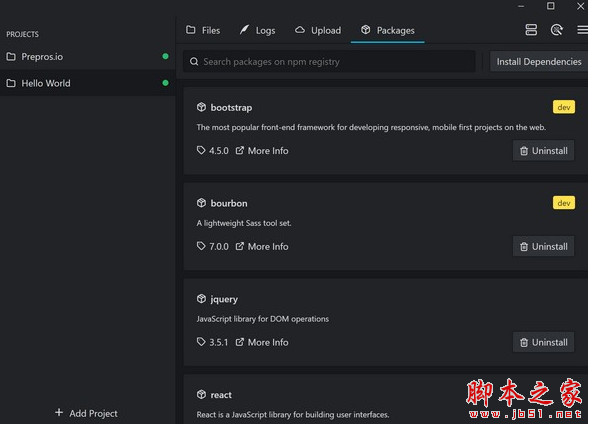
Task: Click the Upload tab cloud icon
Action: click(300, 29)
